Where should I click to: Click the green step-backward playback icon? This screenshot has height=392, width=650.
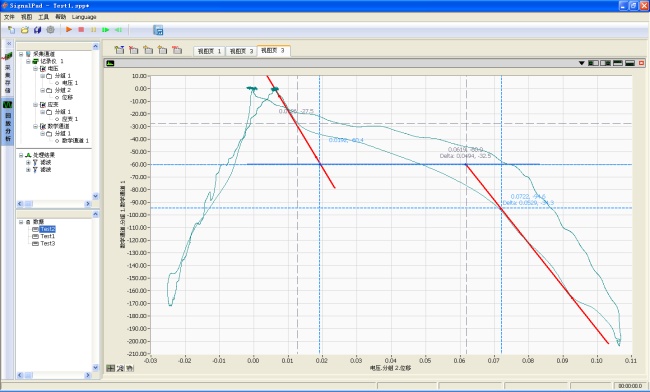click(x=119, y=30)
